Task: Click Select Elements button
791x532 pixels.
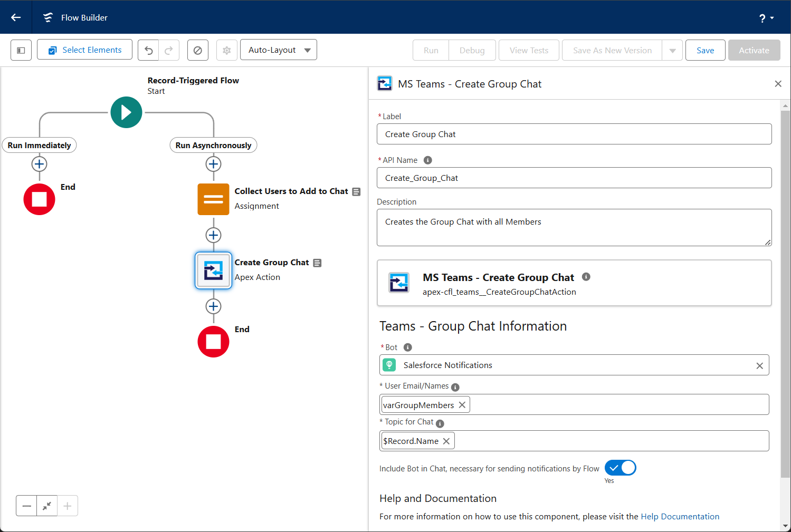Action: click(x=84, y=50)
